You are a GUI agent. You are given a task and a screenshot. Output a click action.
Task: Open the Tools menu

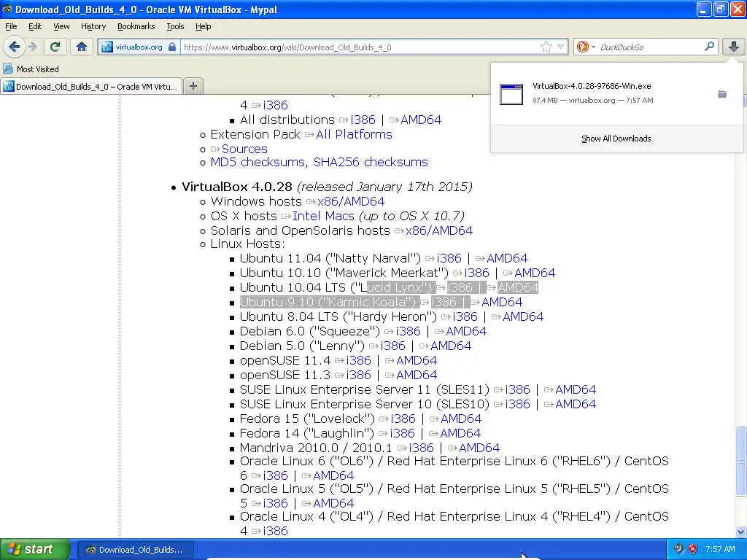(175, 26)
